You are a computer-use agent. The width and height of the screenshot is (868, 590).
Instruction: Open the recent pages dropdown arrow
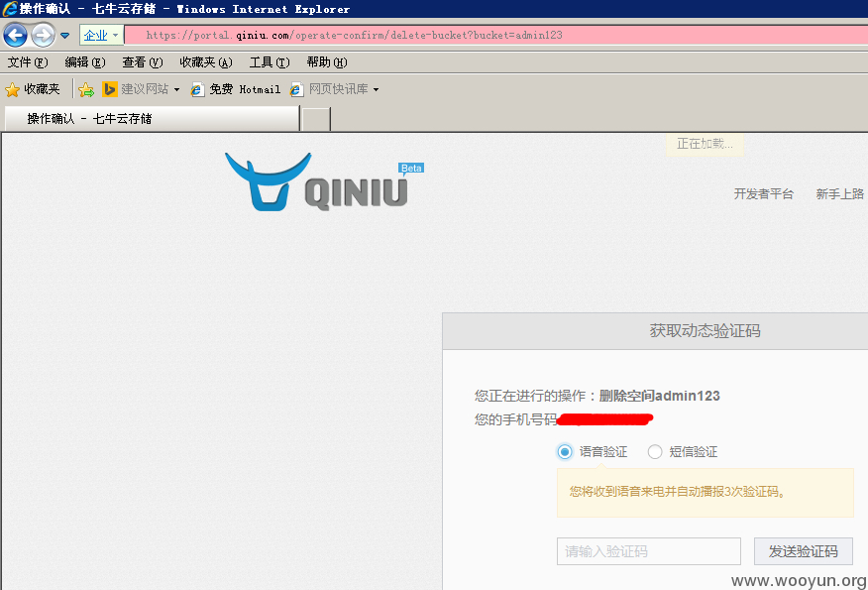click(x=64, y=36)
